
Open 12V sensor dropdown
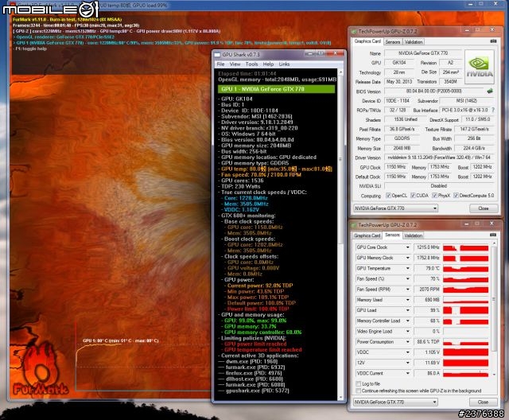[x=408, y=363]
